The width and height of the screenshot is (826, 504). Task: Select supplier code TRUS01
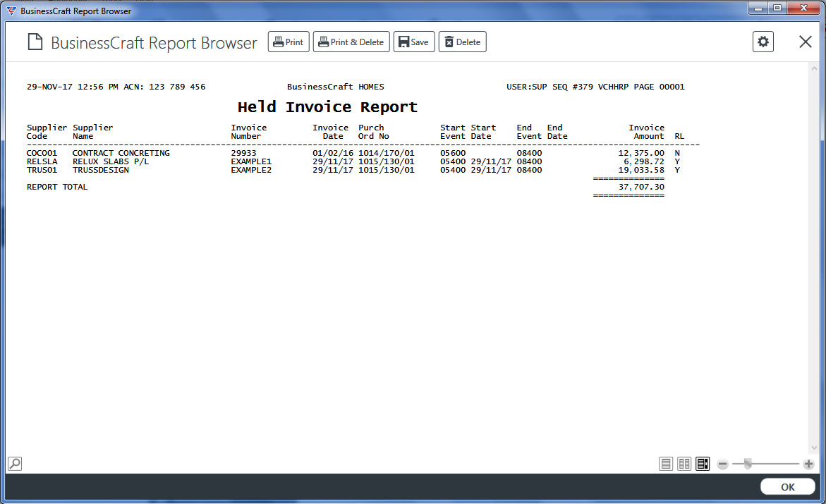click(x=42, y=170)
